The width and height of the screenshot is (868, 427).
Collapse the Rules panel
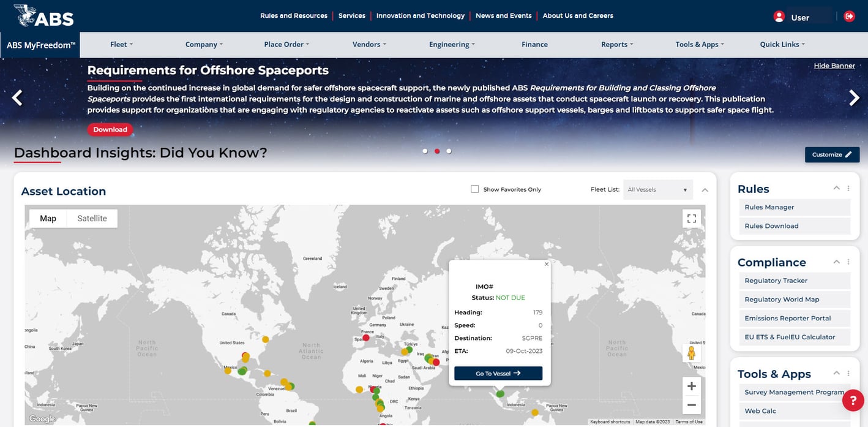click(x=836, y=188)
